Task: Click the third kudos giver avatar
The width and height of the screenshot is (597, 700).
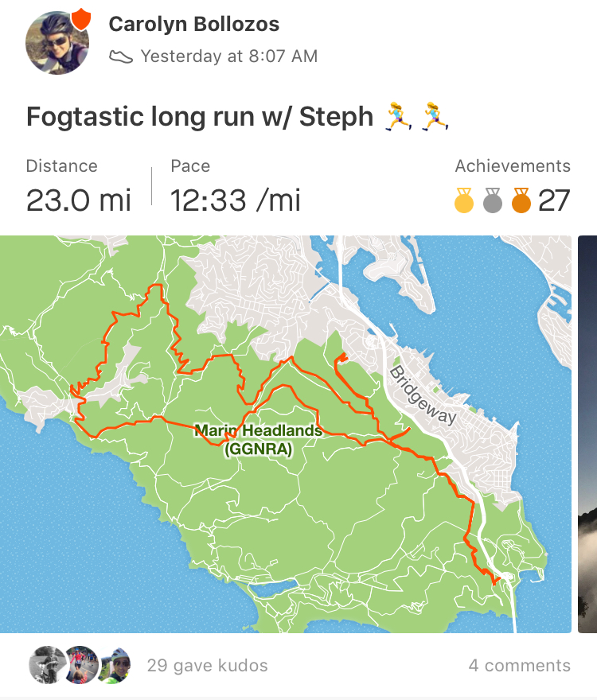Action: coord(114,666)
